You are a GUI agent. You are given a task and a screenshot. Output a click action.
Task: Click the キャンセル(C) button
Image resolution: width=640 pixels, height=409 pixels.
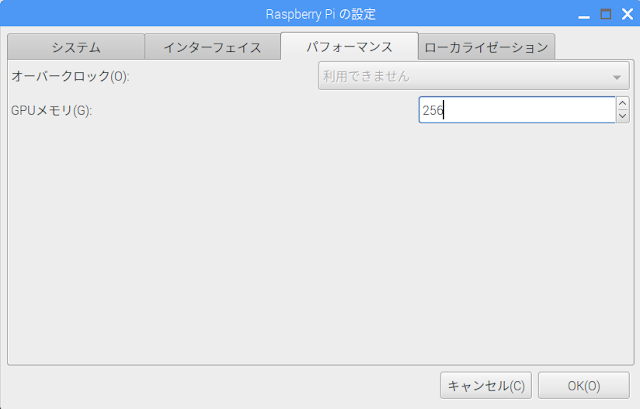tap(486, 385)
